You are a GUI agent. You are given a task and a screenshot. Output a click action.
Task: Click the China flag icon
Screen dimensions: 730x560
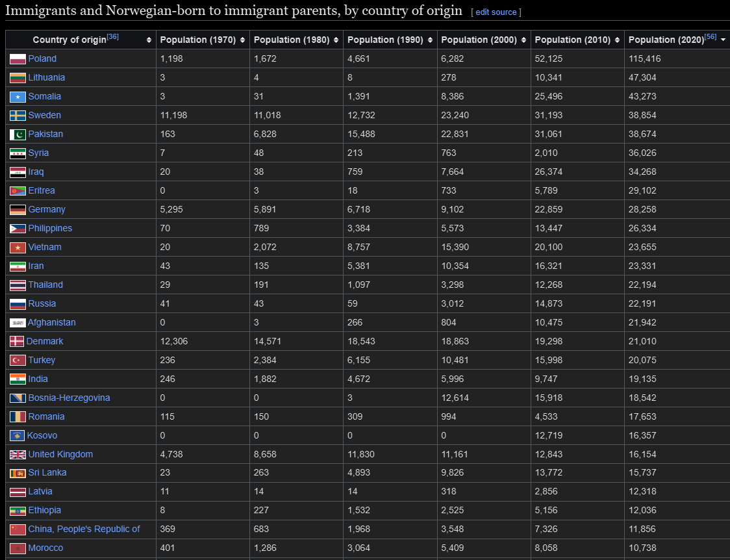click(x=18, y=529)
